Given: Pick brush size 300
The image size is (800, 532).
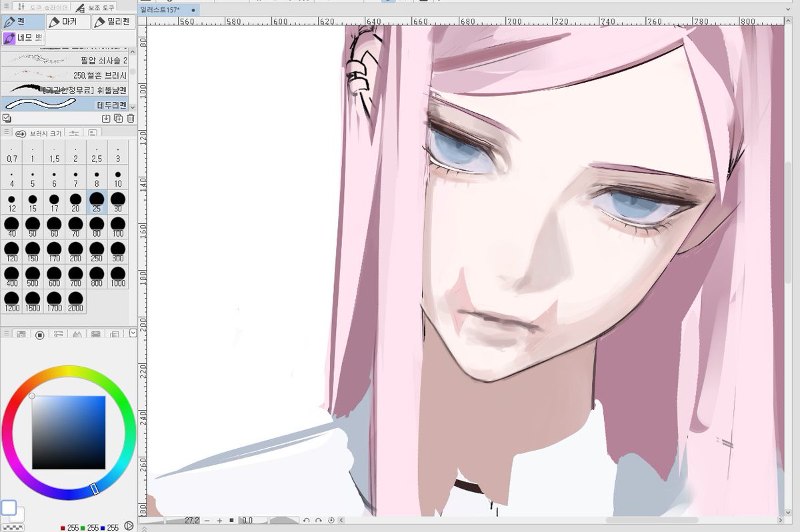Looking at the screenshot, I should 118,251.
